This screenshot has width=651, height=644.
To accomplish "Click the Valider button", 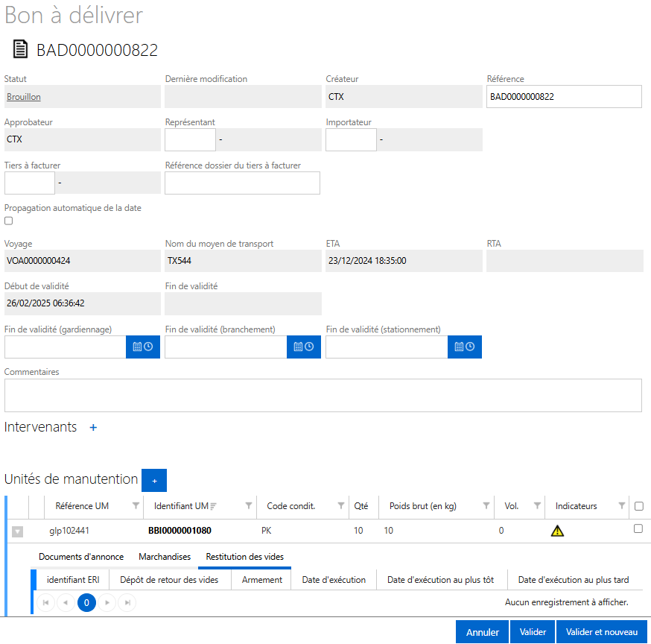I will pyautogui.click(x=533, y=632).
